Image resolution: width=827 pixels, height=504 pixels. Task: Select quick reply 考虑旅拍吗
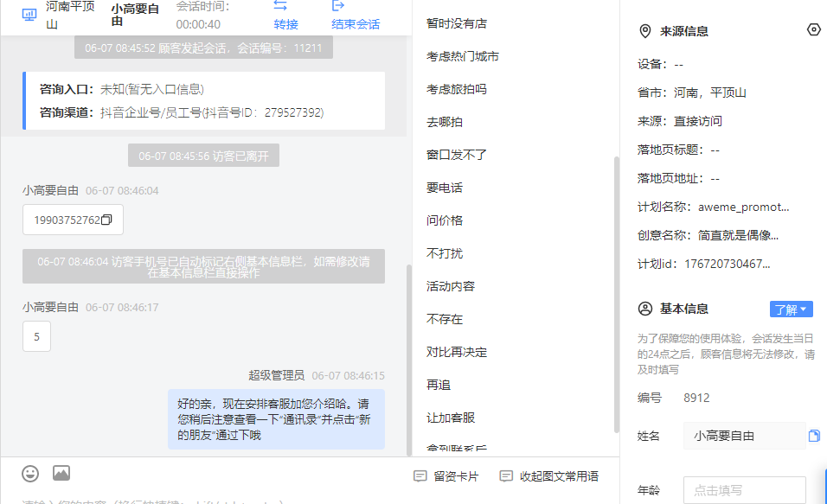(457, 89)
